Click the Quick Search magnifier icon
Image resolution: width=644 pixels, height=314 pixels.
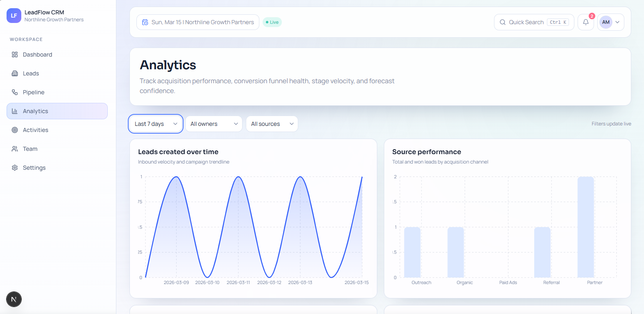tap(503, 22)
